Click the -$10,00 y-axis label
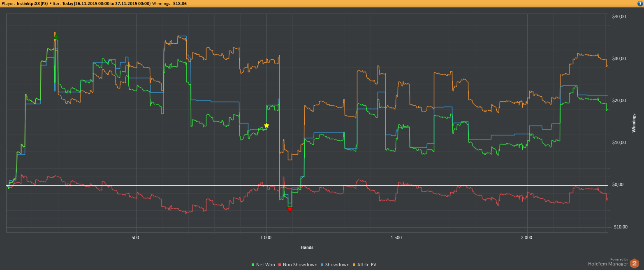 (x=620, y=227)
